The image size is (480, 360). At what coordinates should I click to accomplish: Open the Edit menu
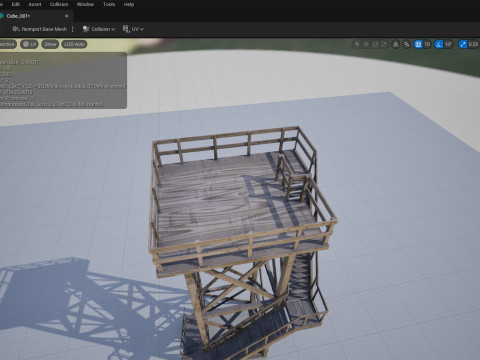coord(16,4)
